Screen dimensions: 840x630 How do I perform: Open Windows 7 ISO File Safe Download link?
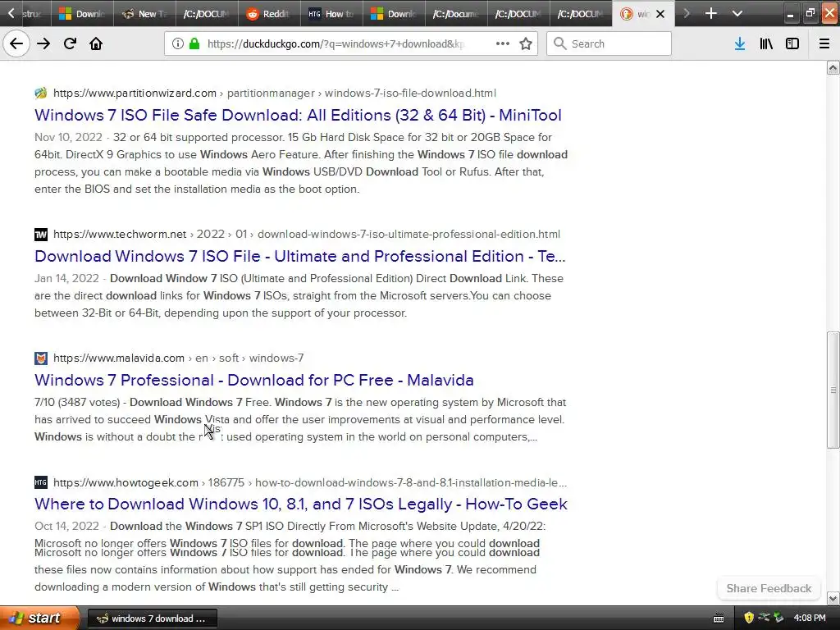click(298, 115)
